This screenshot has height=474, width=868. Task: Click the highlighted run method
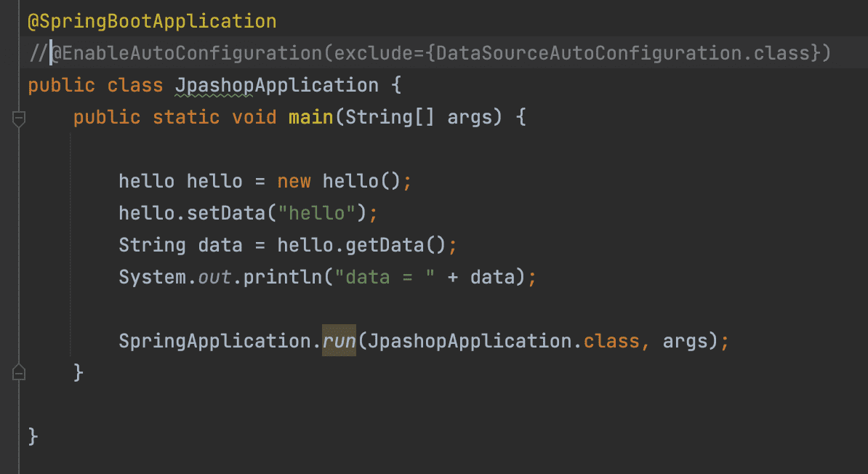(x=339, y=340)
